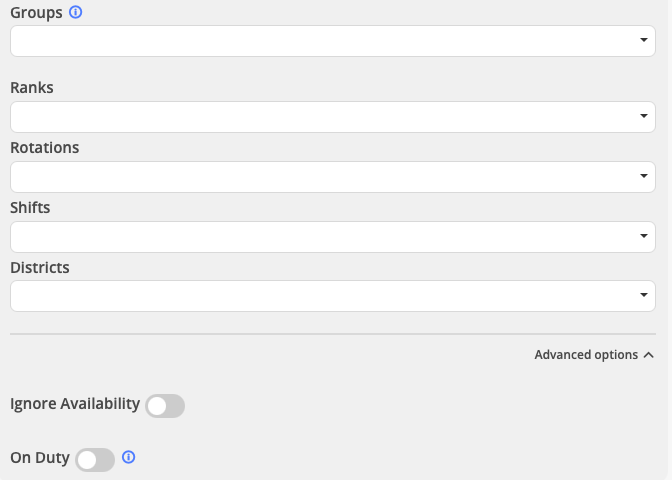Turn on the On Duty toggle
This screenshot has height=480, width=672.
tap(95, 459)
